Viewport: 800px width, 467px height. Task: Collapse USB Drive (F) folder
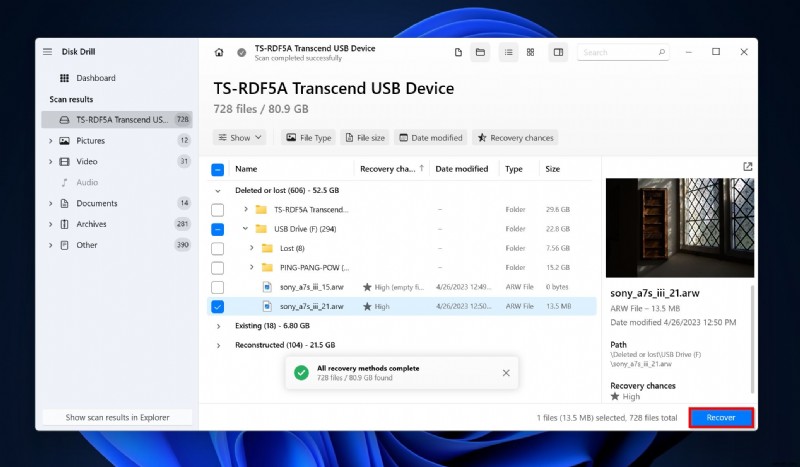coord(245,229)
